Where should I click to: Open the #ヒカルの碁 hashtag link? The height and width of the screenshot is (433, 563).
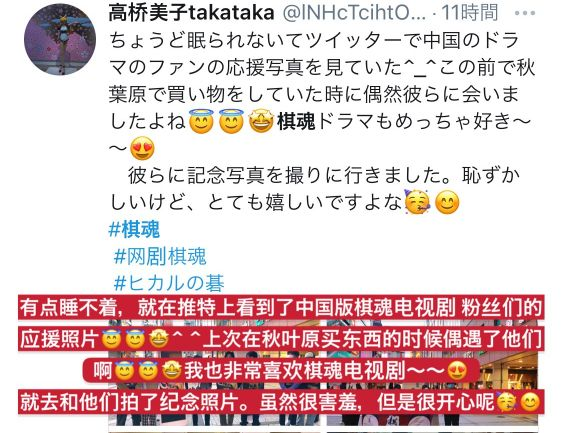point(169,283)
